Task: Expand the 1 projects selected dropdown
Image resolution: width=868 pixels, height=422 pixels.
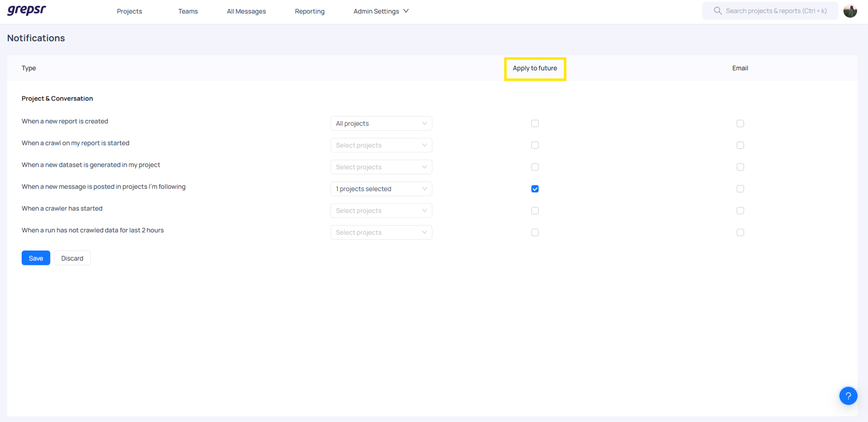Action: pyautogui.click(x=381, y=189)
